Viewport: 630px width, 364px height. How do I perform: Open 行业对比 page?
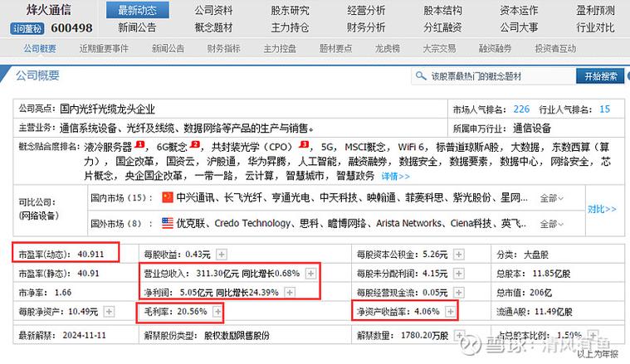point(595,27)
